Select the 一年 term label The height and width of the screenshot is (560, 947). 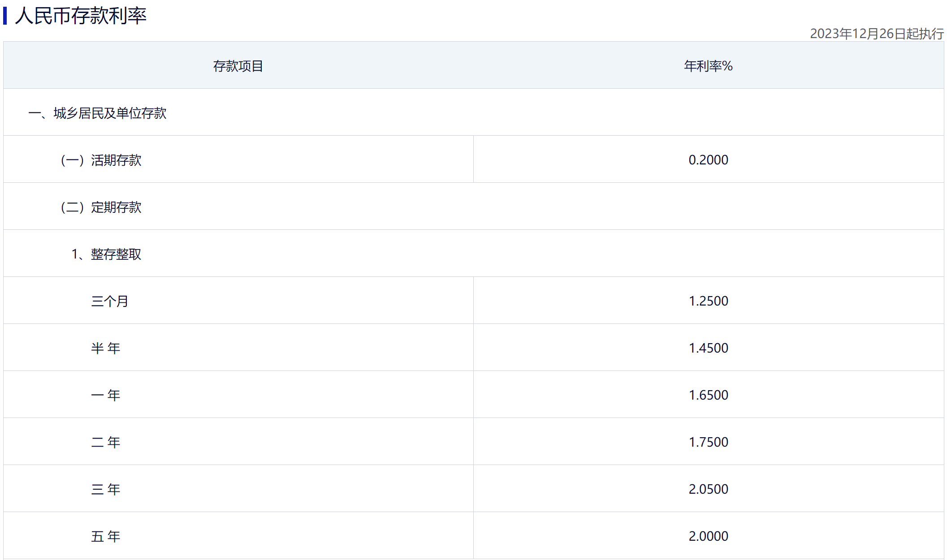(x=106, y=396)
